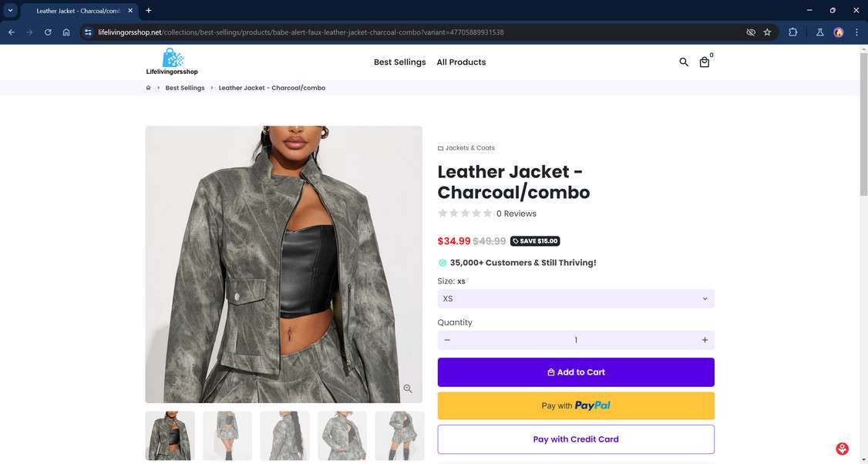Screen dimensions: 868x464
Task: Decrease quantity with the minus button
Action: (x=447, y=340)
